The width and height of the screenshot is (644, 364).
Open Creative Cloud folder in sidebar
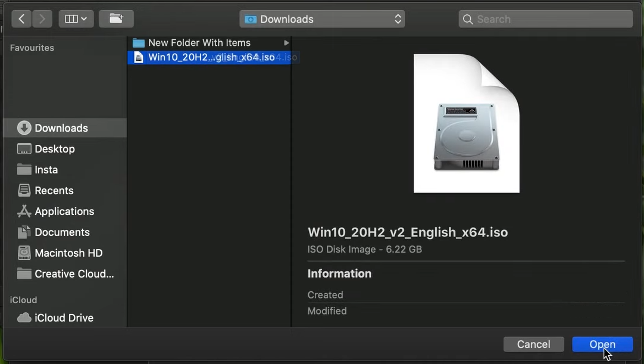[x=65, y=274]
